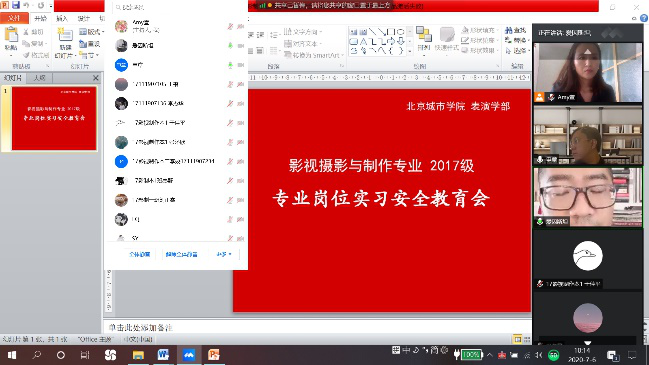Click the Find (查找) binoculars icon

click(509, 30)
